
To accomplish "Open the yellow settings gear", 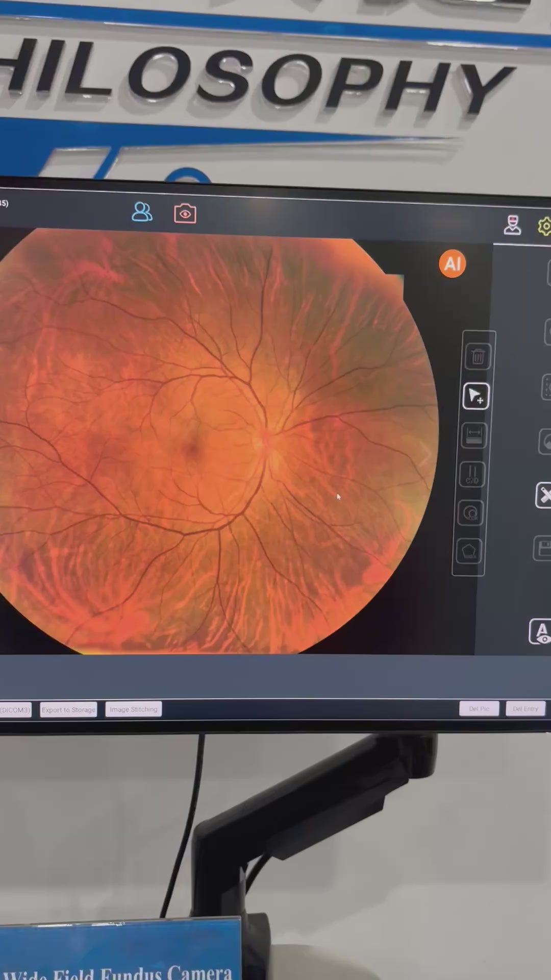I will [x=545, y=226].
